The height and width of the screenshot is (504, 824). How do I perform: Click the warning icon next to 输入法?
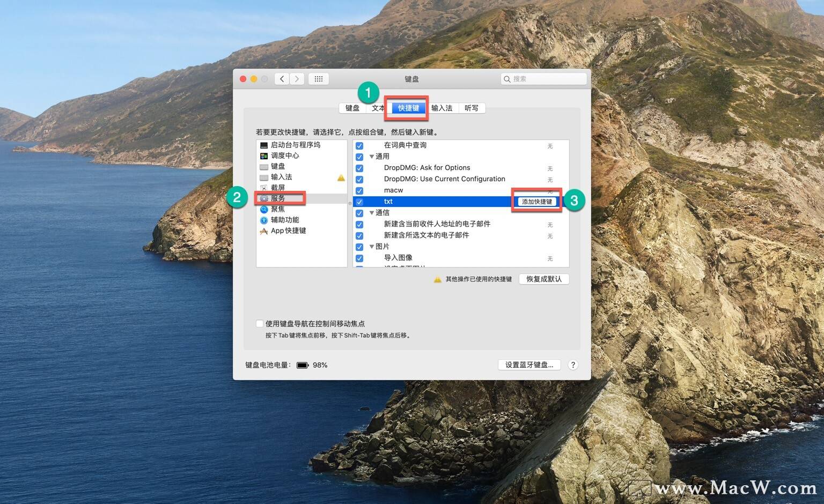[x=341, y=177]
